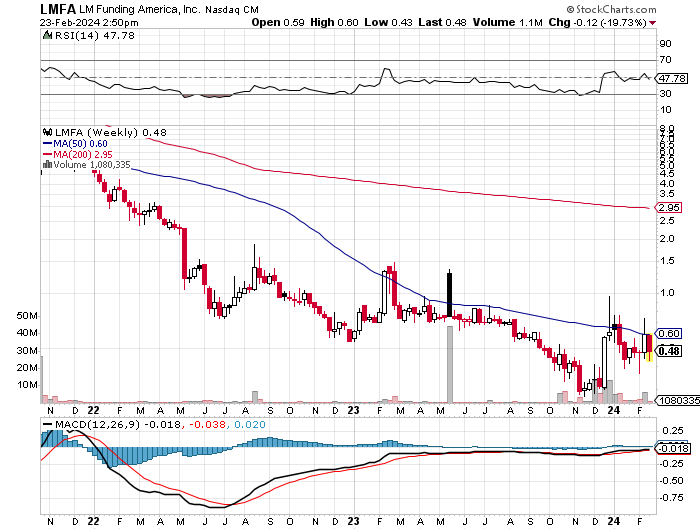Click the -0.75 MACD axis label
This screenshot has width=700, height=530.
[x=672, y=497]
